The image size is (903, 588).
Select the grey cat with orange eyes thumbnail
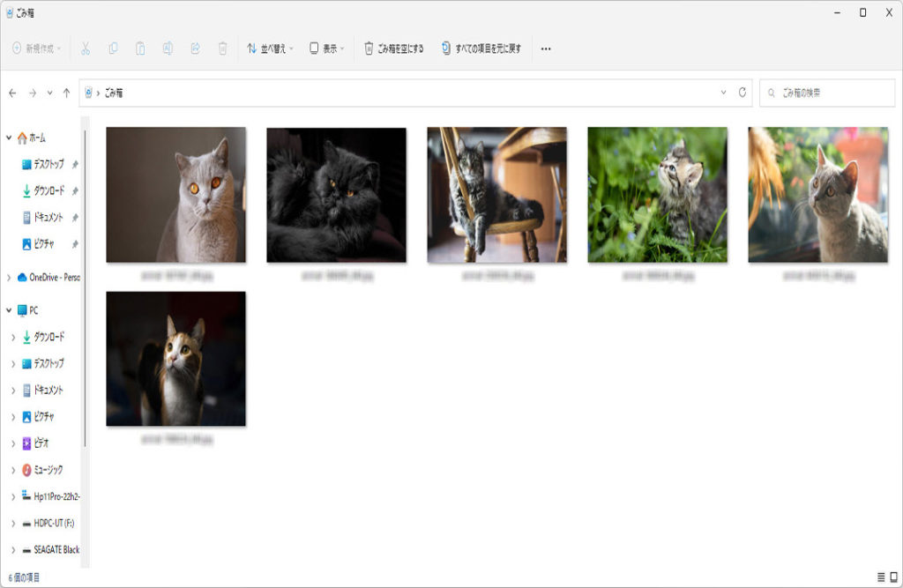tap(175, 195)
